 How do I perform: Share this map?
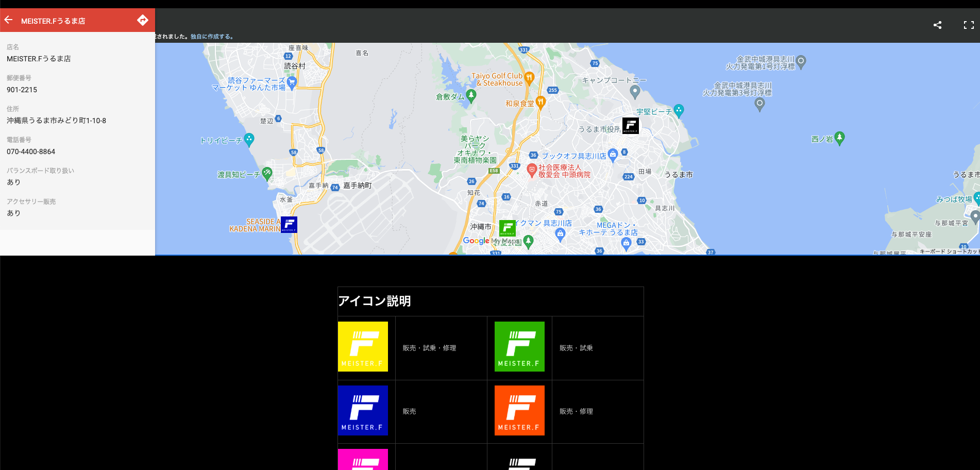pos(937,25)
